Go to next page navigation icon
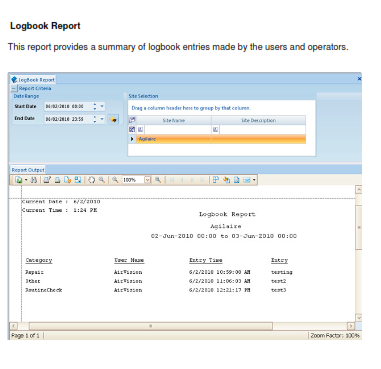The width and height of the screenshot is (381, 369). tap(192, 180)
